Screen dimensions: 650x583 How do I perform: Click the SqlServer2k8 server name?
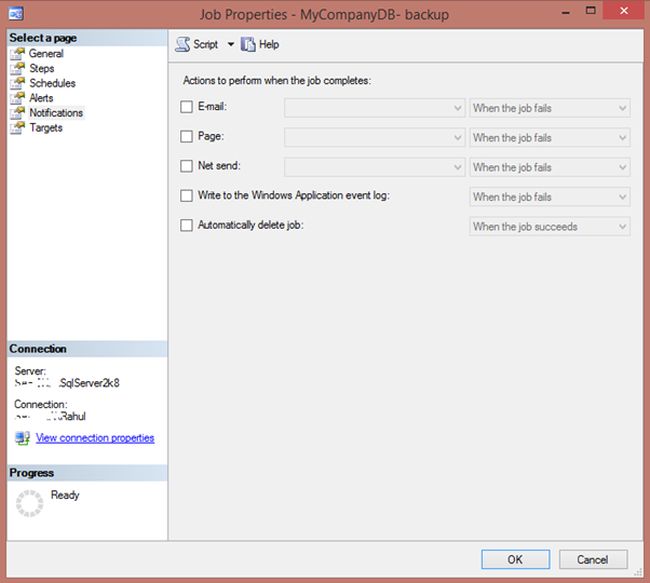coord(89,383)
